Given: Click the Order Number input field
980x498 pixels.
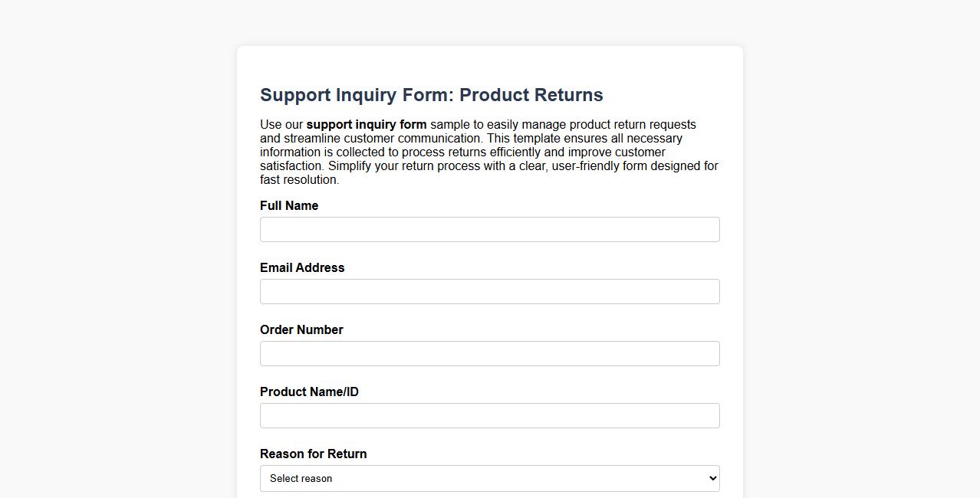Looking at the screenshot, I should 489,353.
